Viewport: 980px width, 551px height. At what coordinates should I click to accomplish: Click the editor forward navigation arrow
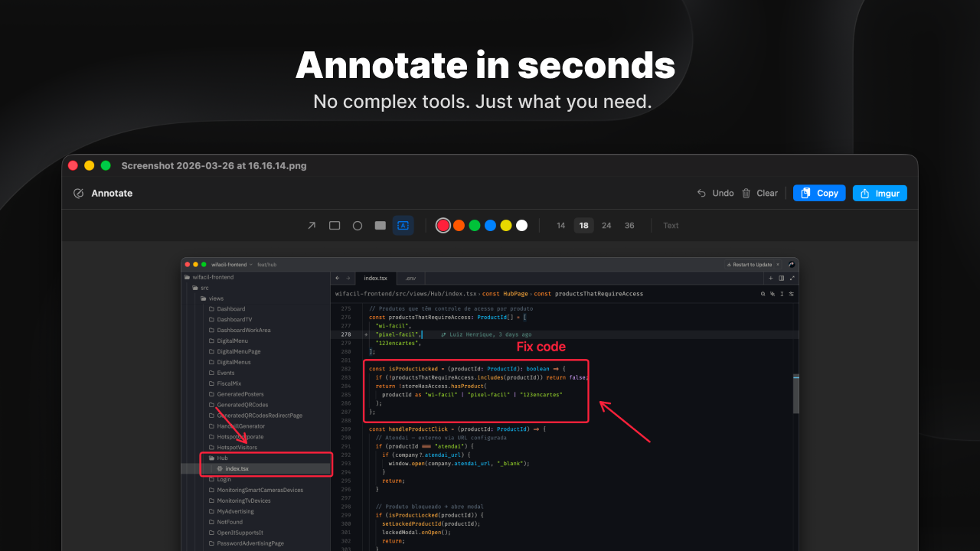point(348,279)
